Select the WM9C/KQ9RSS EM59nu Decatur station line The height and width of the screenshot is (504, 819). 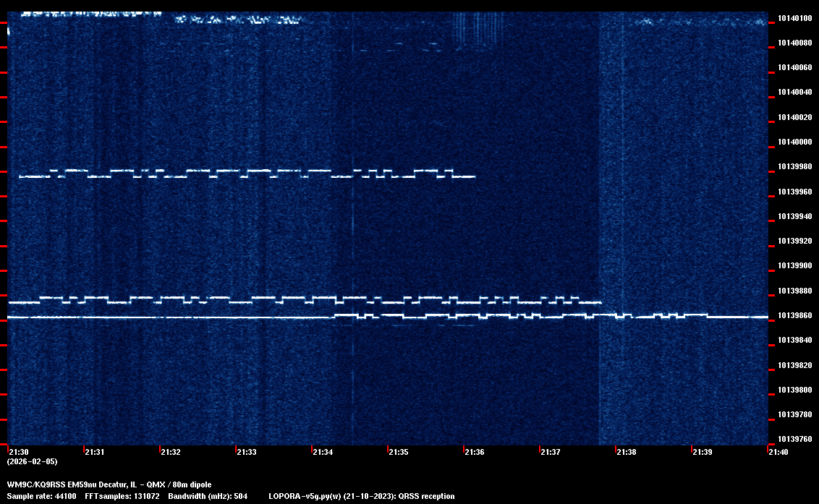[109, 484]
